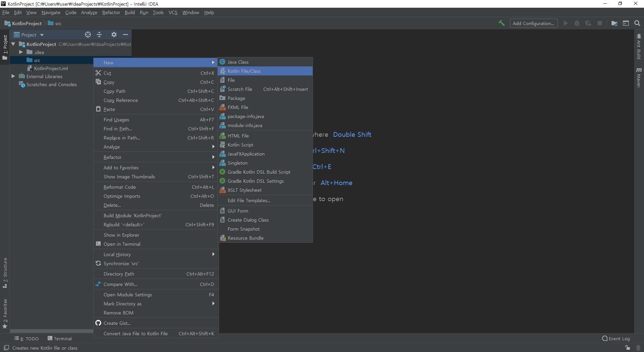Choose Open Module Settings entry
The height and width of the screenshot is (352, 644).
point(156,295)
